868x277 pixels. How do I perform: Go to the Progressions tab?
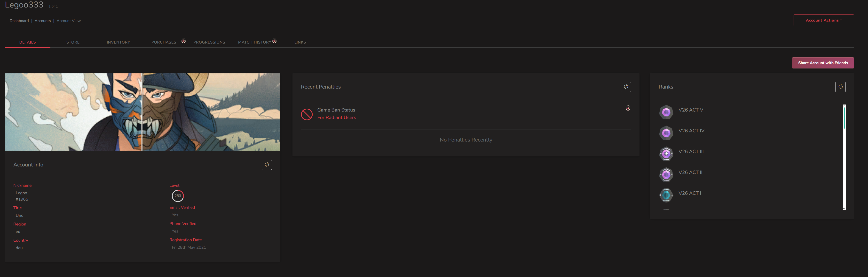209,42
